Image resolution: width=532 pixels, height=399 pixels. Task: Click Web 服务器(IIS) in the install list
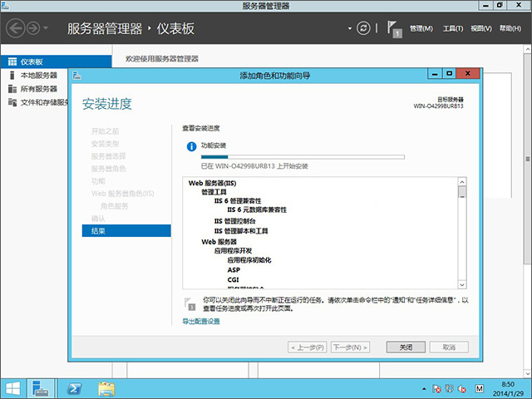pos(213,183)
